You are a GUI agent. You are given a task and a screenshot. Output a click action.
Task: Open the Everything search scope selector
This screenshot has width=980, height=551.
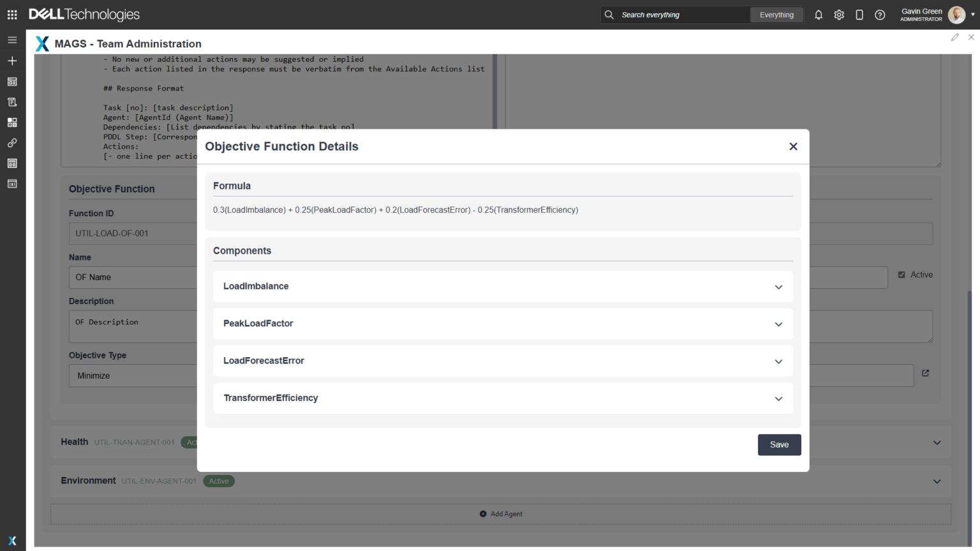click(776, 15)
